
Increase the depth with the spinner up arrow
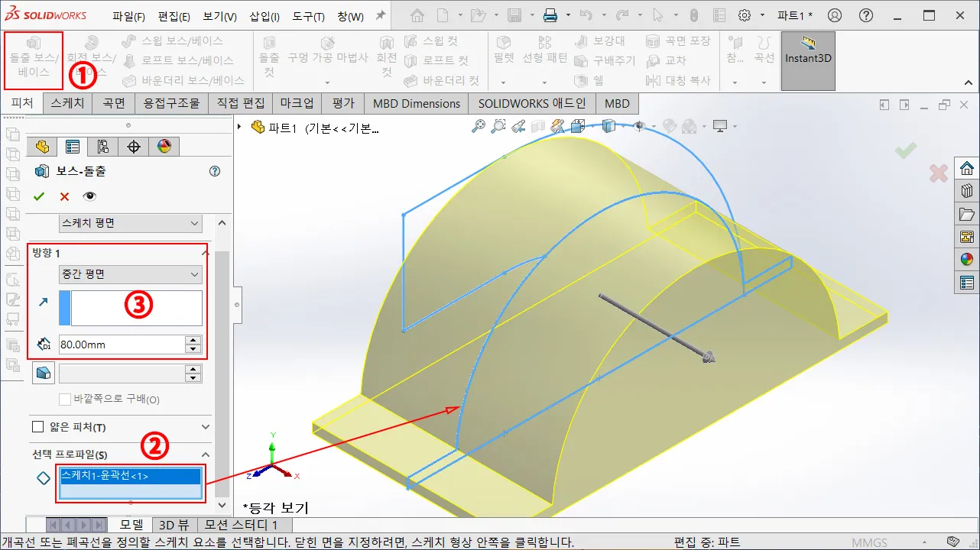point(194,341)
